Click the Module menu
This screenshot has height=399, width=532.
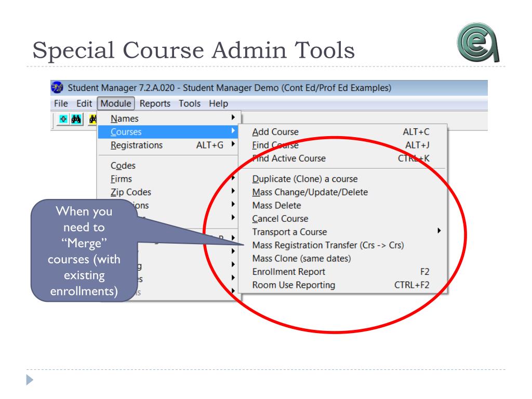(116, 103)
